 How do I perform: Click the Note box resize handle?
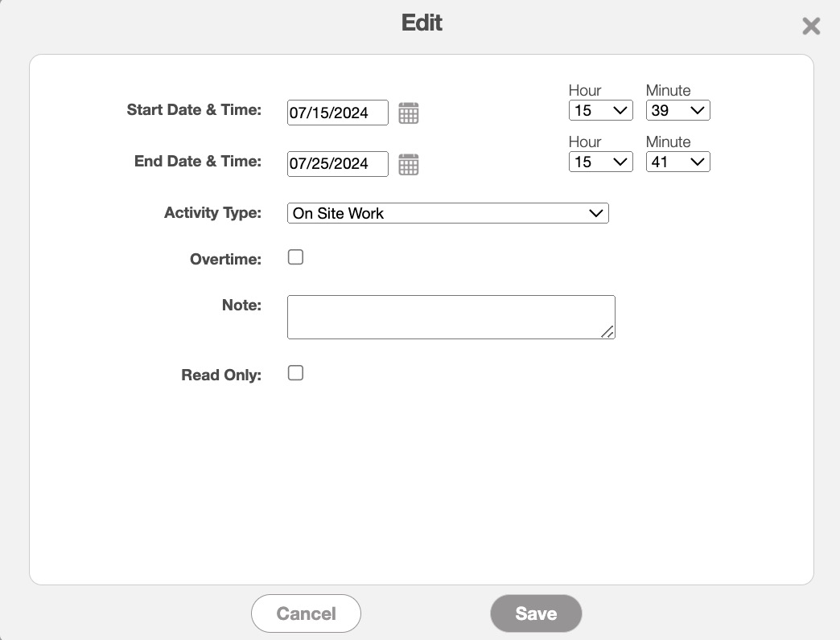point(607,331)
